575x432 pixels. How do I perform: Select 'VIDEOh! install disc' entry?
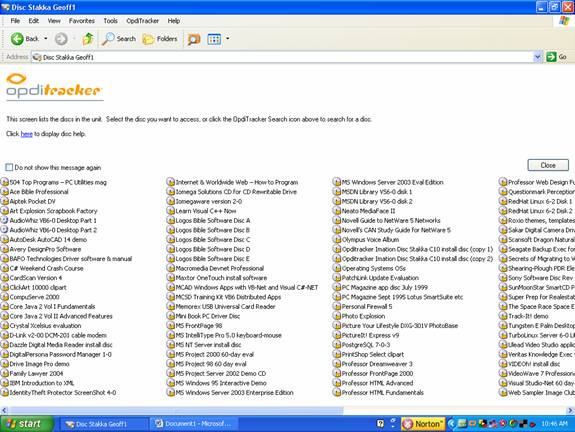pos(534,364)
